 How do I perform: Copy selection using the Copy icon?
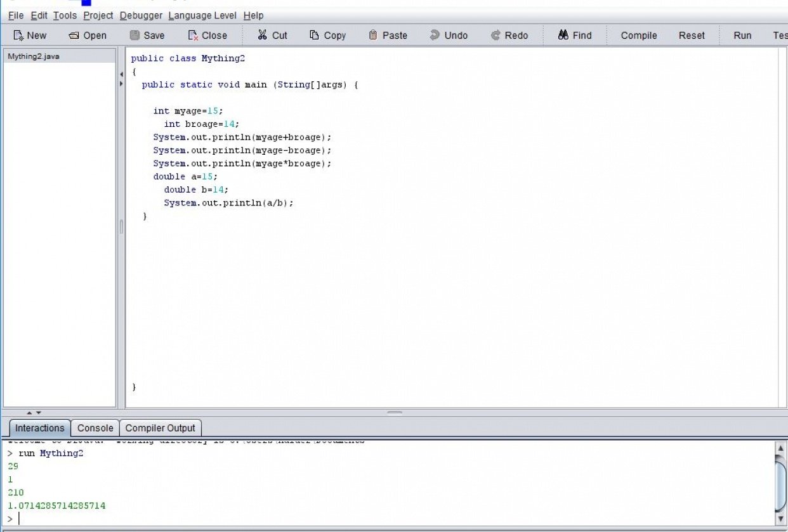pos(314,36)
